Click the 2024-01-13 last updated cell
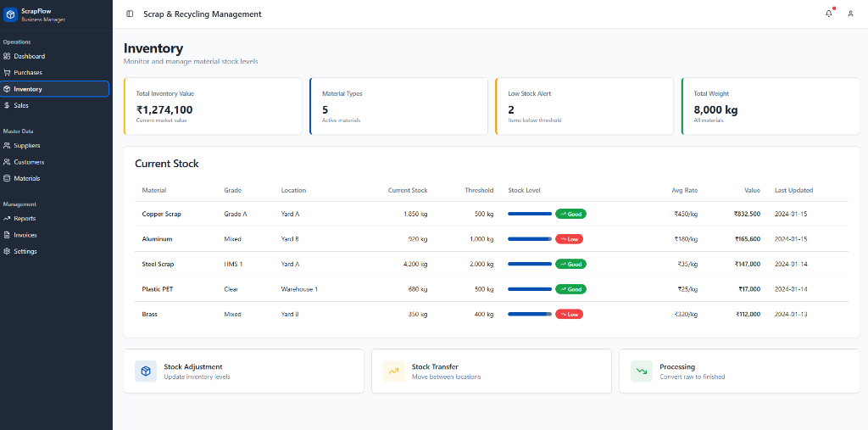868x430 pixels. point(791,314)
